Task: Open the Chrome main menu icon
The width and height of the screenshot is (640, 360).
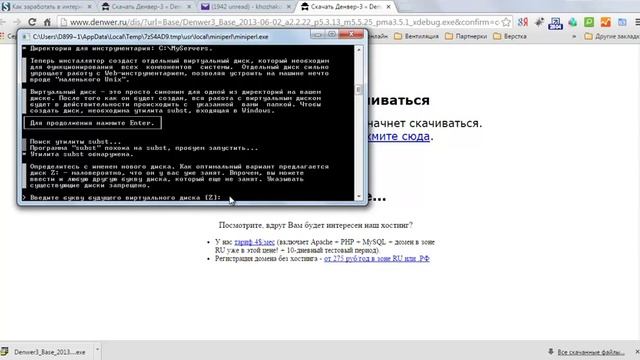Action: coord(637,22)
